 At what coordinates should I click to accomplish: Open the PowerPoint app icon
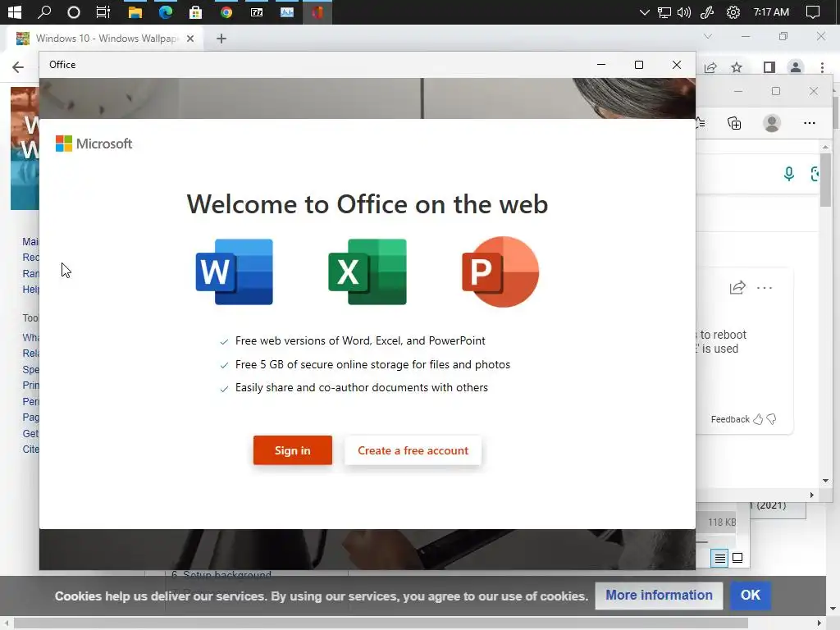pos(500,272)
